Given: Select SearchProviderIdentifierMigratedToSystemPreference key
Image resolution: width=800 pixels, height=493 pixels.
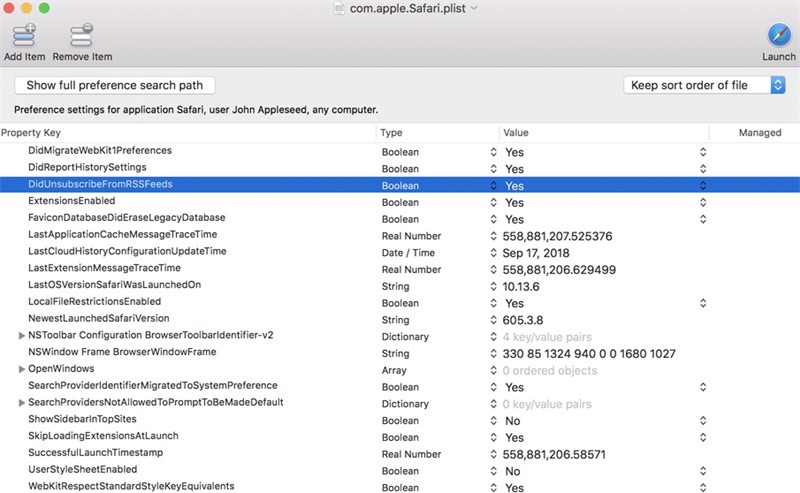Looking at the screenshot, I should (x=153, y=385).
